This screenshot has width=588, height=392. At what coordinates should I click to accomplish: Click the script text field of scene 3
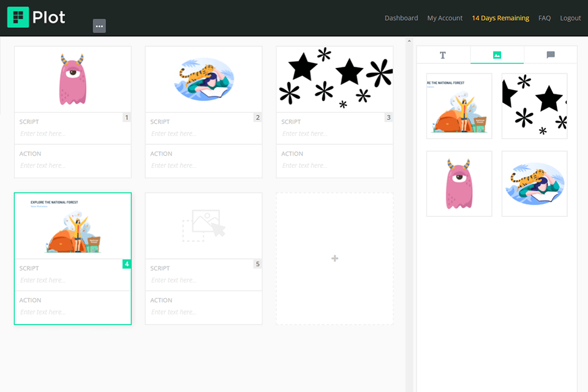[335, 134]
